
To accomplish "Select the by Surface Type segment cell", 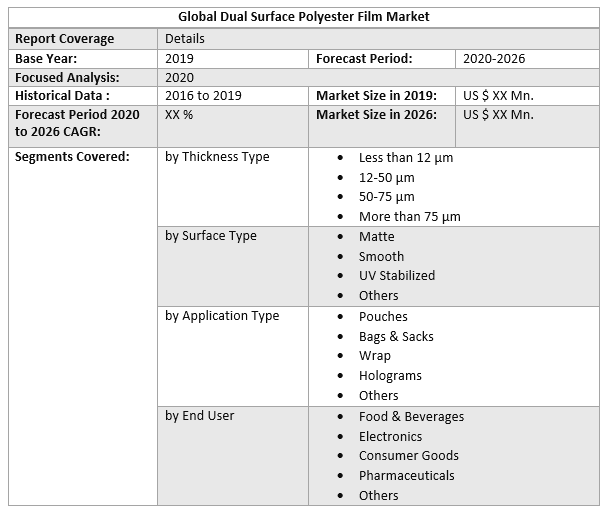I will coord(211,236).
